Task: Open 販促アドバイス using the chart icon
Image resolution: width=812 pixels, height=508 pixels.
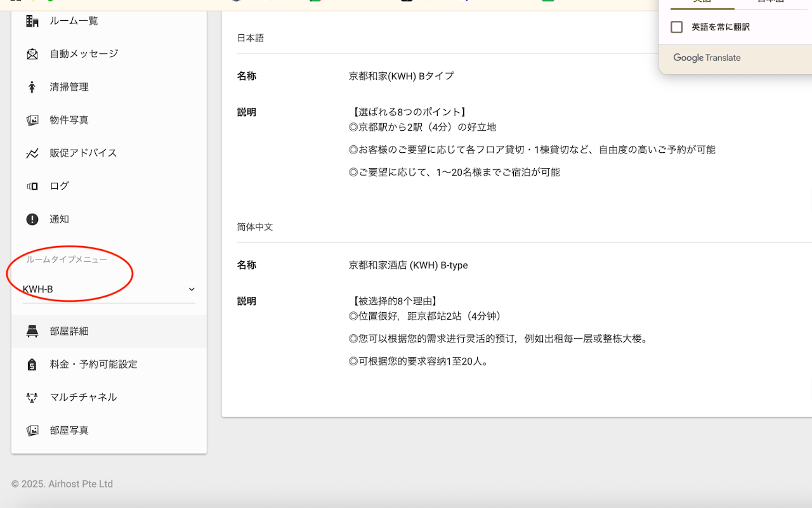Action: (32, 153)
